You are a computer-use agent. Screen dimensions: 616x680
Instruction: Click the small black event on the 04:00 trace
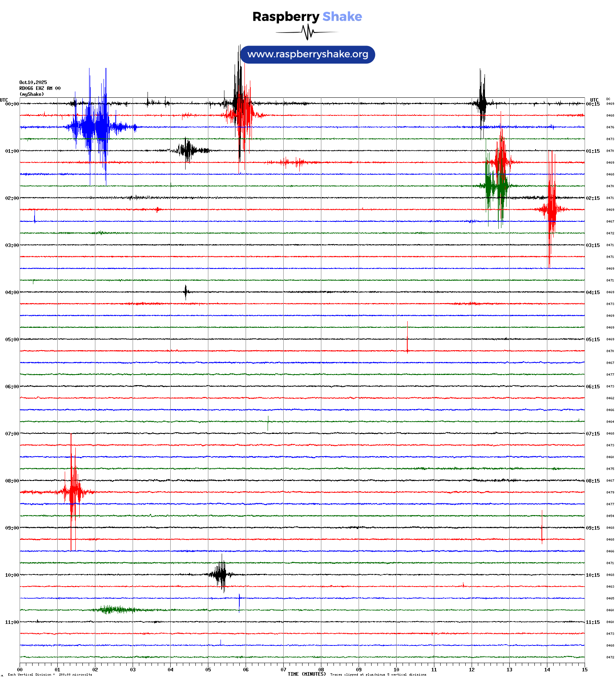186,292
